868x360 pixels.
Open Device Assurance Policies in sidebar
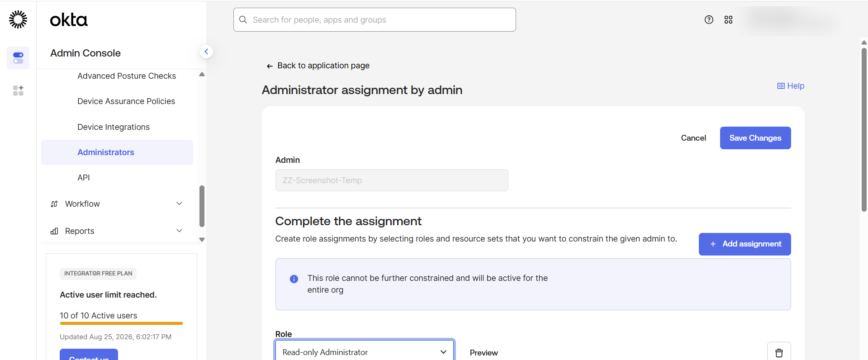(126, 101)
